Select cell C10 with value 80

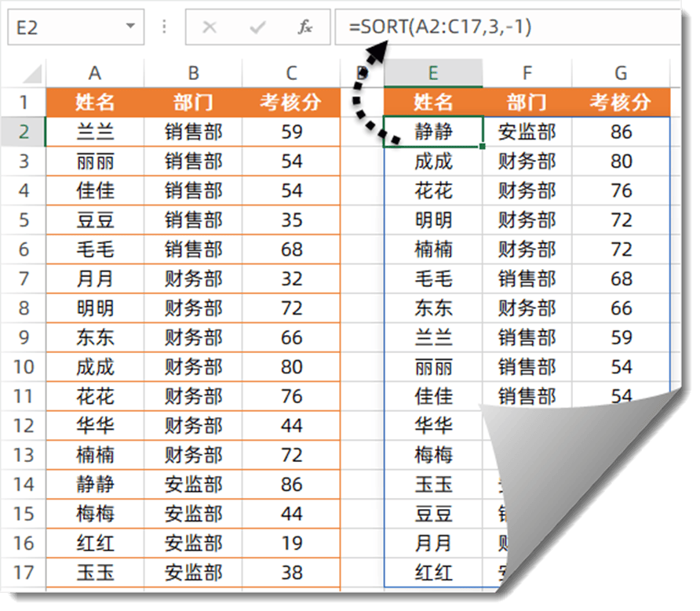291,367
